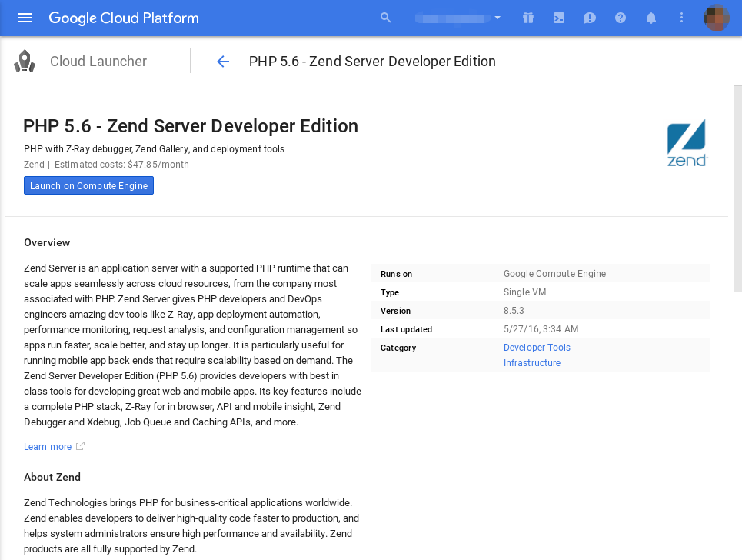Click the Cloud Launcher rocket icon
This screenshot has width=742, height=560.
tap(25, 62)
